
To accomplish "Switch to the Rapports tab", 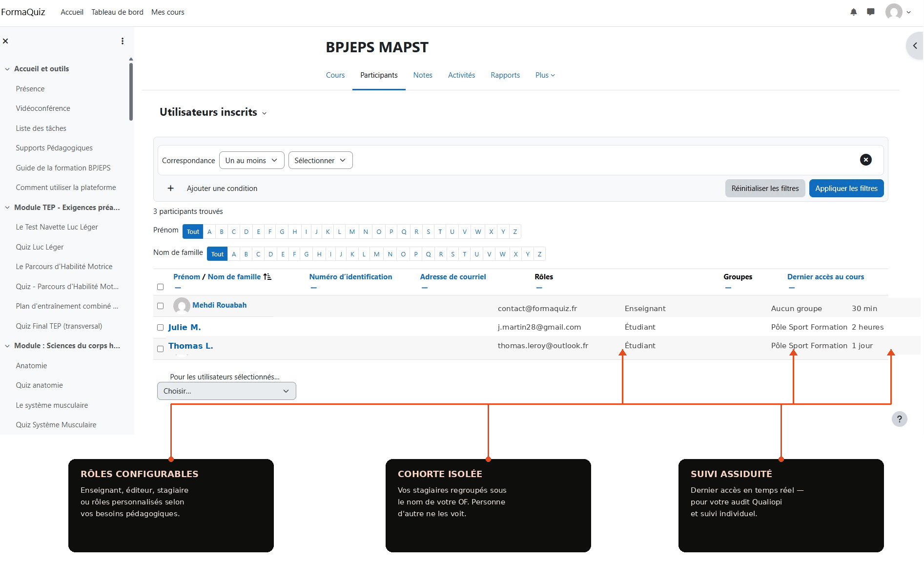I will pyautogui.click(x=505, y=75).
